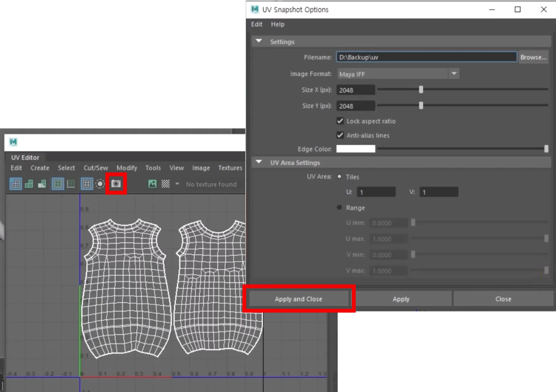Click the Filename input field
This screenshot has width=556, height=392.
point(427,57)
